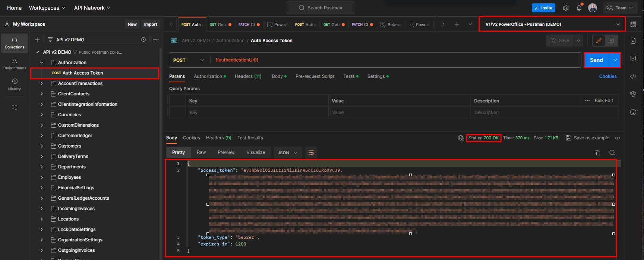Screen dimensions: 644x260
Task: Switch to the Test Results tab
Action: 250,138
